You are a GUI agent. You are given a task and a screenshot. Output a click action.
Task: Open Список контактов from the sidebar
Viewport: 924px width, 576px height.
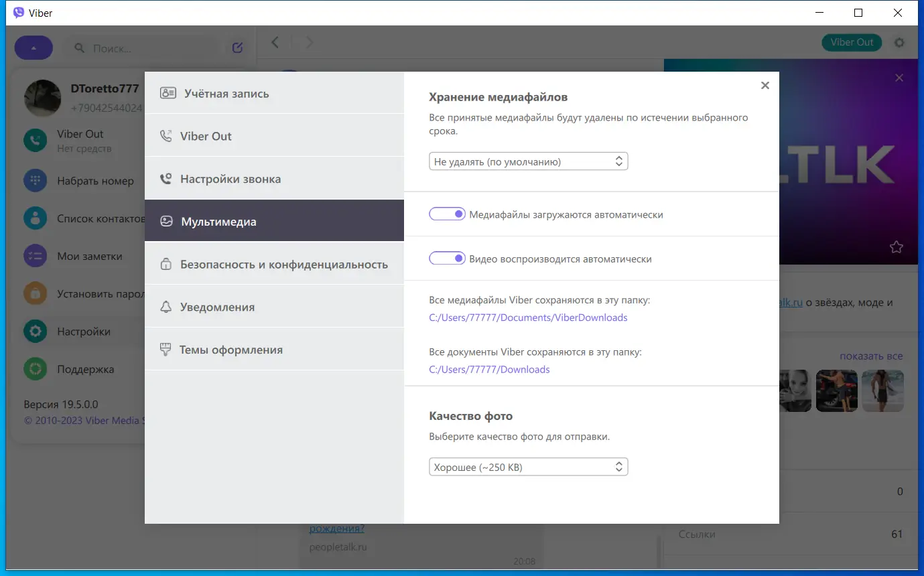pos(35,218)
